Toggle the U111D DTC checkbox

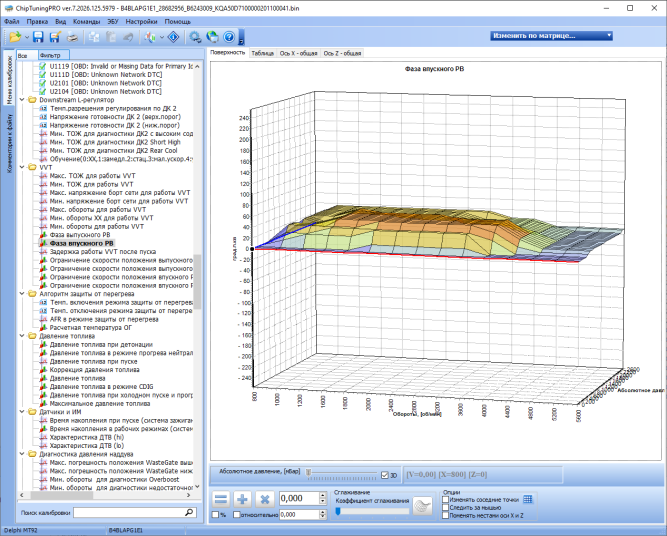coord(43,75)
